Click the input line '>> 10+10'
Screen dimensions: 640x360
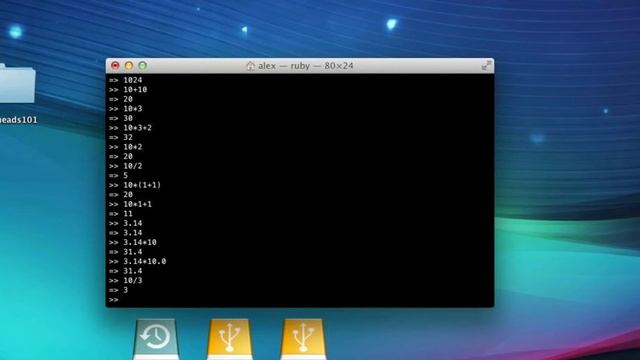pyautogui.click(x=128, y=89)
